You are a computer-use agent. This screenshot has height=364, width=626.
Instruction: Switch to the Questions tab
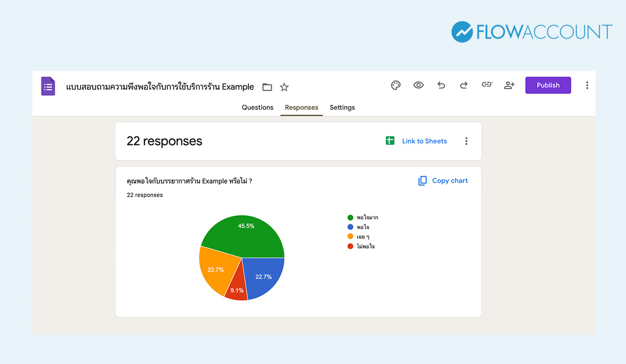pyautogui.click(x=257, y=107)
